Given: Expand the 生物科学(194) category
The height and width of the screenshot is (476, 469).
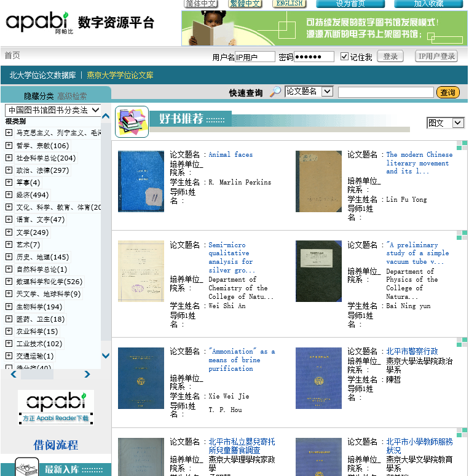Looking at the screenshot, I should click(9, 307).
